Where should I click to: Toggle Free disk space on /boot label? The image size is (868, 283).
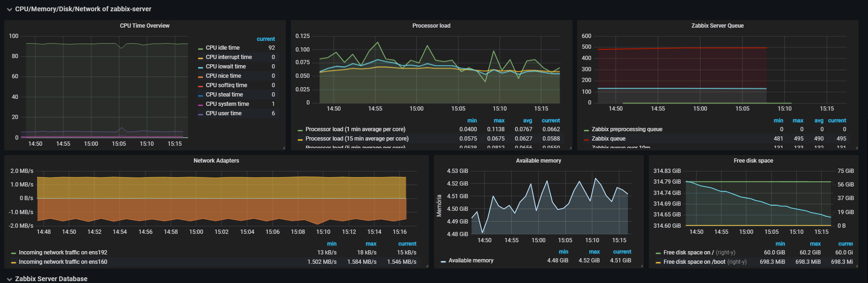[694, 262]
